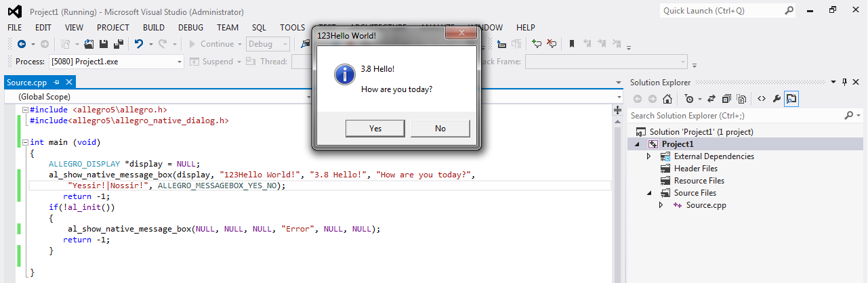Click the Comment Out Selected Lines icon

(x=537, y=44)
